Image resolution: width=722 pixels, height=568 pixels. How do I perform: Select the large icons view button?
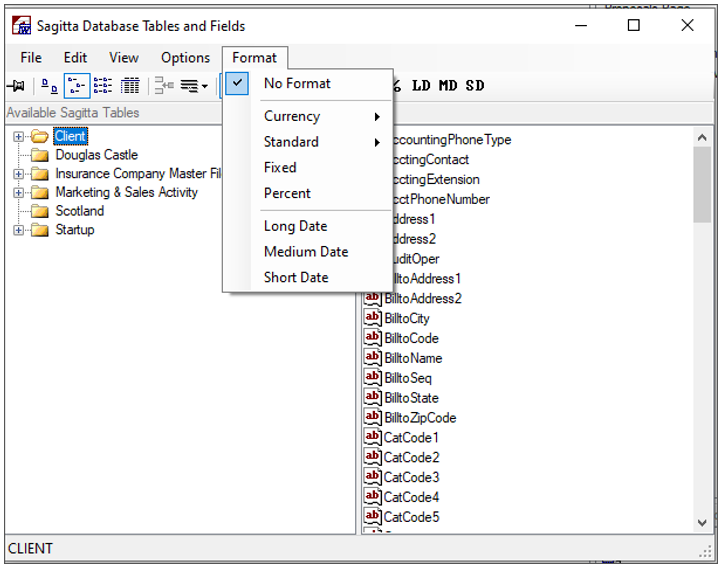pos(50,86)
